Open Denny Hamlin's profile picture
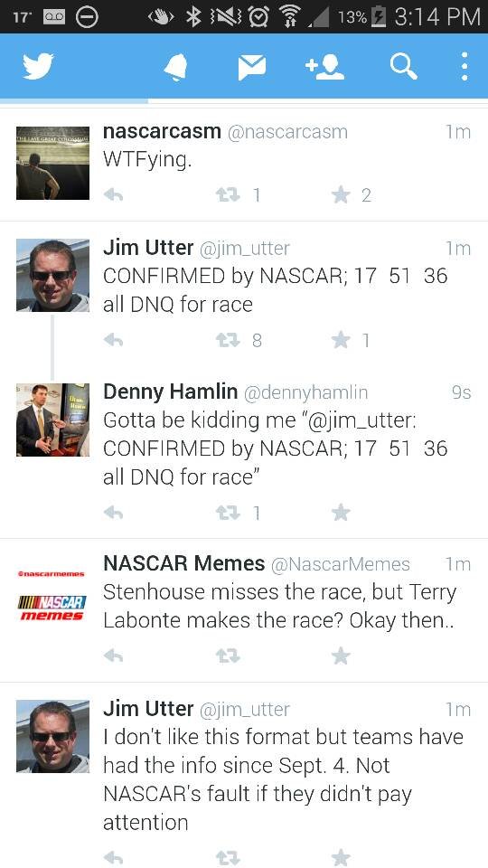The image size is (488, 868). [53, 420]
